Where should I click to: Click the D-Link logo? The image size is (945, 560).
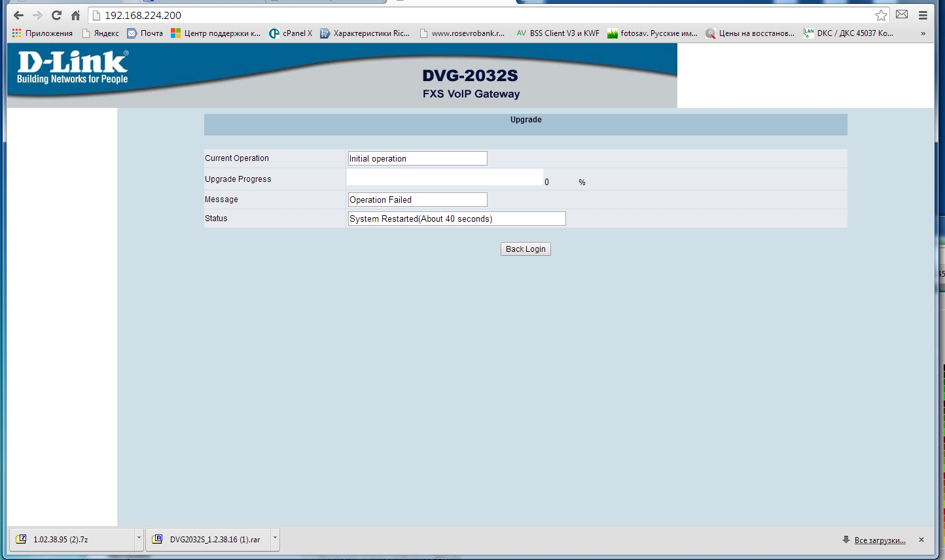[73, 67]
